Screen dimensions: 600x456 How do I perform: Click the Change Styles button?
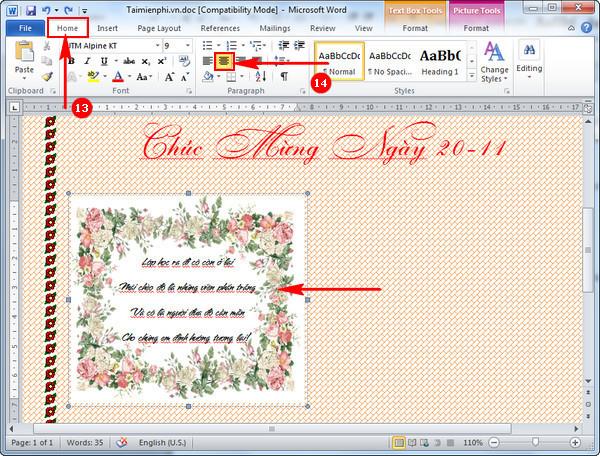494,62
